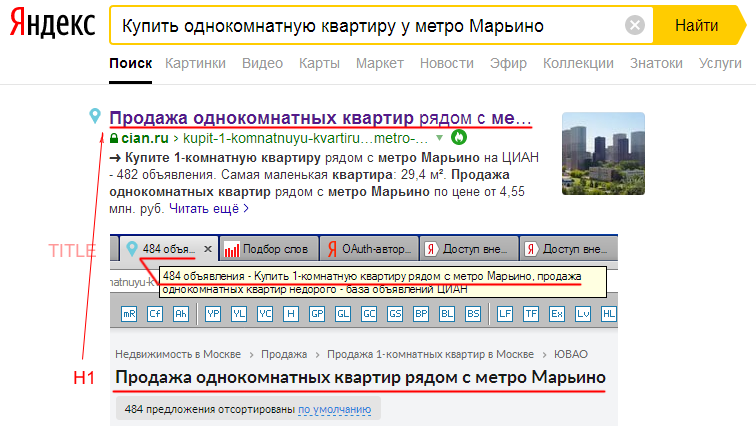Click the 'по умолчанию' sorting dropdown link

click(335, 409)
